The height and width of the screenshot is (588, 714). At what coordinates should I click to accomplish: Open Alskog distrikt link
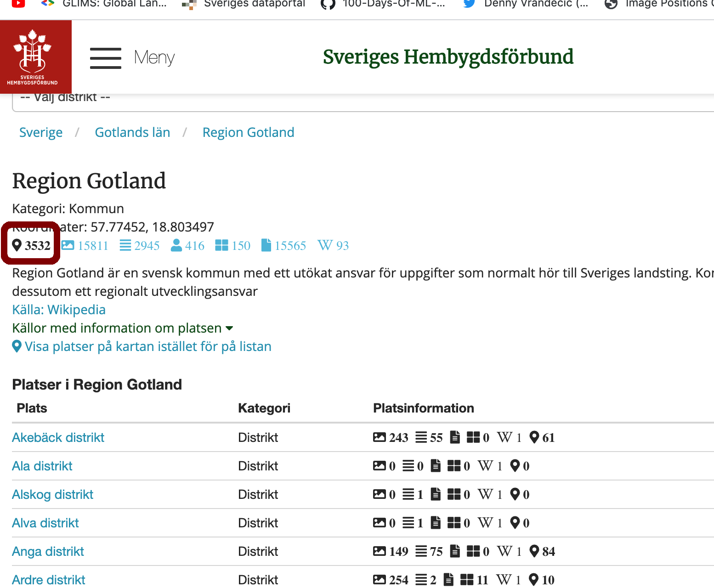53,494
